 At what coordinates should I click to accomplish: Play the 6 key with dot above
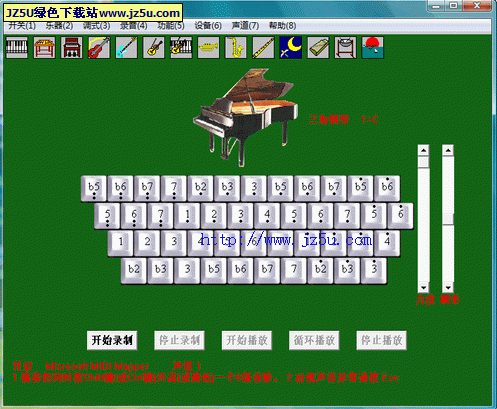(401, 216)
